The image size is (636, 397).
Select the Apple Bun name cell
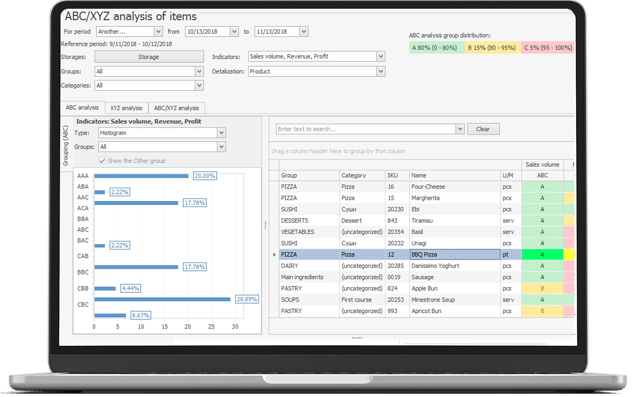(455, 289)
